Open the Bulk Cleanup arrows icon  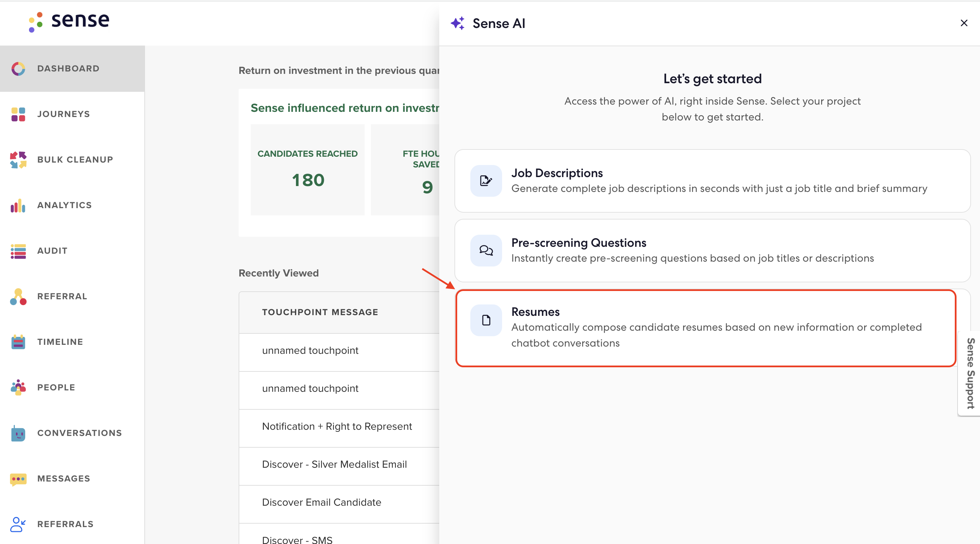[x=18, y=160]
